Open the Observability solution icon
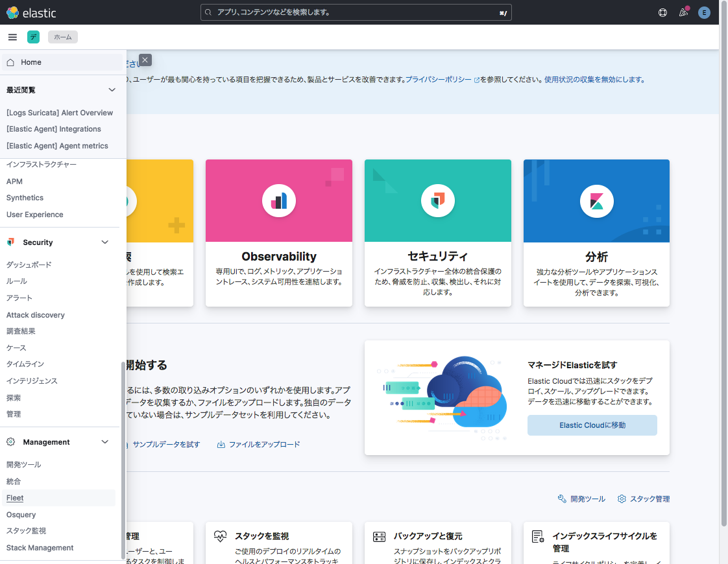 point(278,201)
